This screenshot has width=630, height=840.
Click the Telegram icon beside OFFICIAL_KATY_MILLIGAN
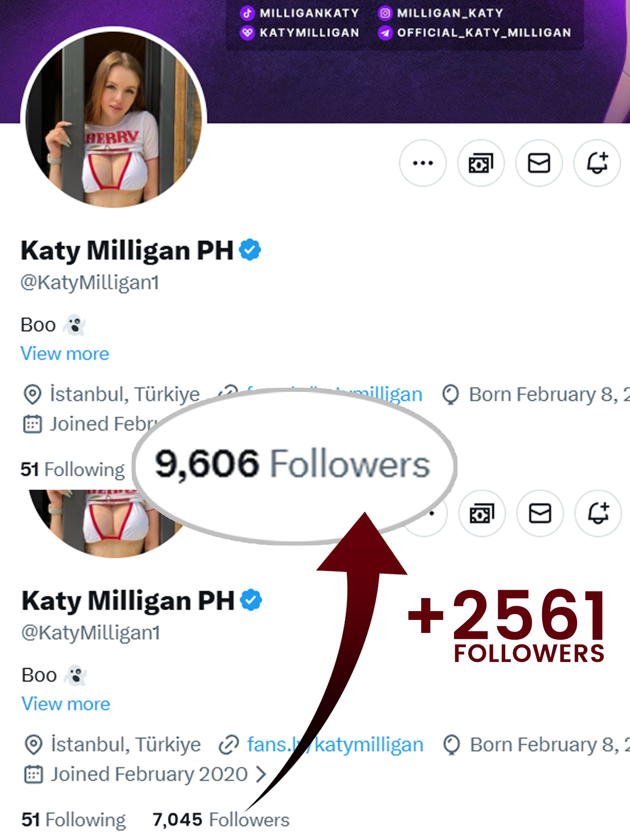(x=385, y=32)
